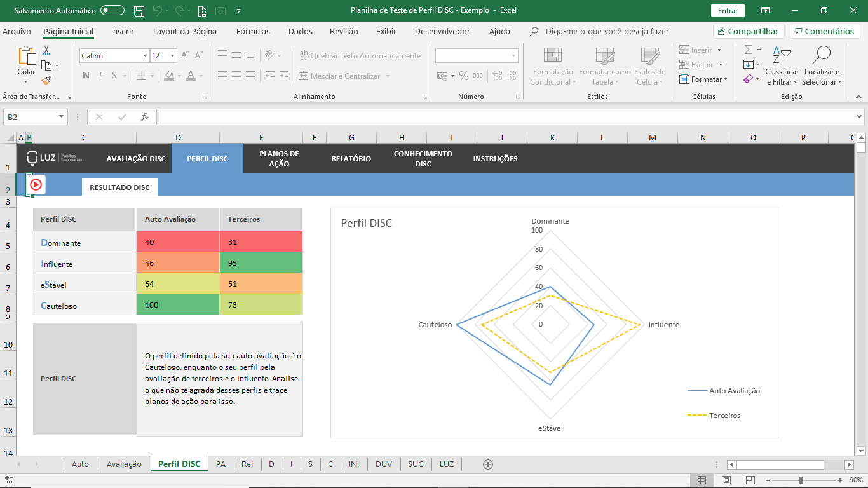
Task: Click the Decrease Indent icon
Action: (x=271, y=76)
